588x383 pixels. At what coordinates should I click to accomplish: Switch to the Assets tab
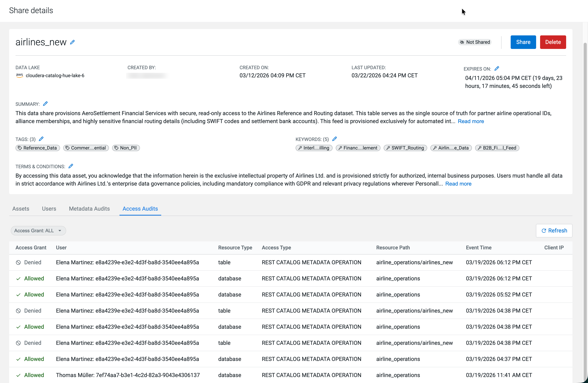pyautogui.click(x=21, y=209)
